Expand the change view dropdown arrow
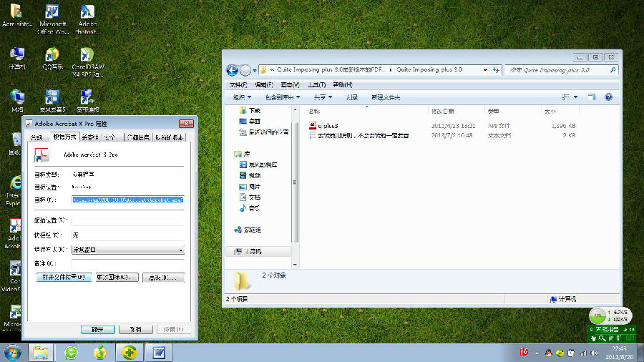Image resolution: width=644 pixels, height=362 pixels. (576, 97)
